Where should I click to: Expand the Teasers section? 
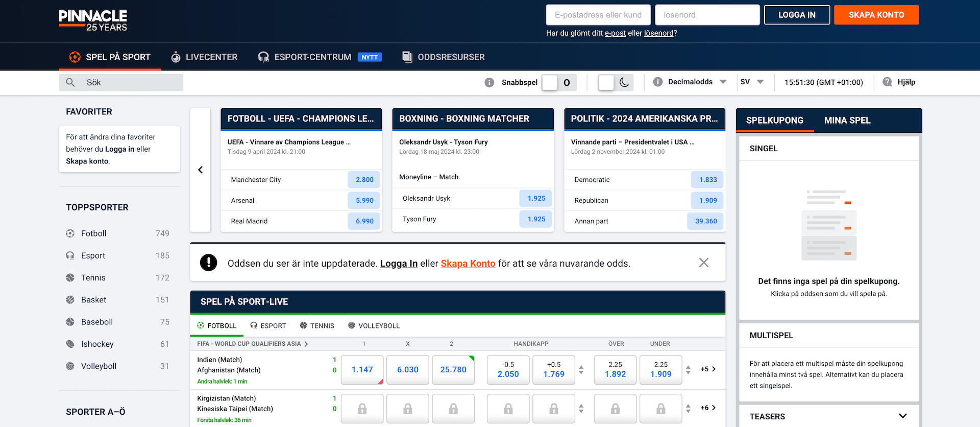pyautogui.click(x=902, y=416)
